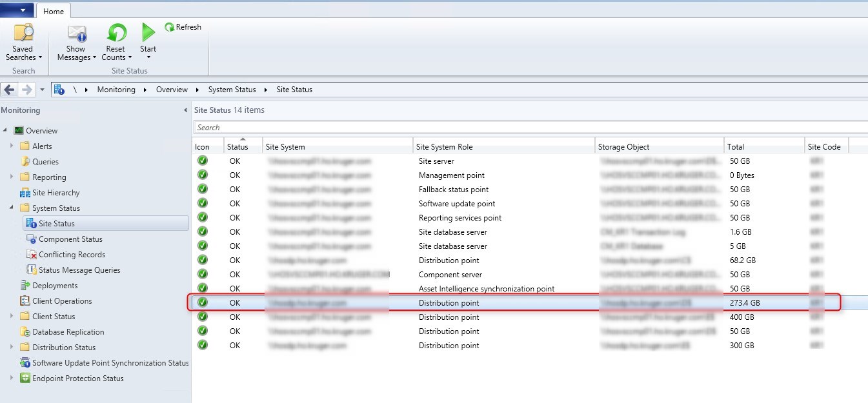Open Software Update Point Synchronization Status
The width and height of the screenshot is (868, 403).
tap(110, 363)
